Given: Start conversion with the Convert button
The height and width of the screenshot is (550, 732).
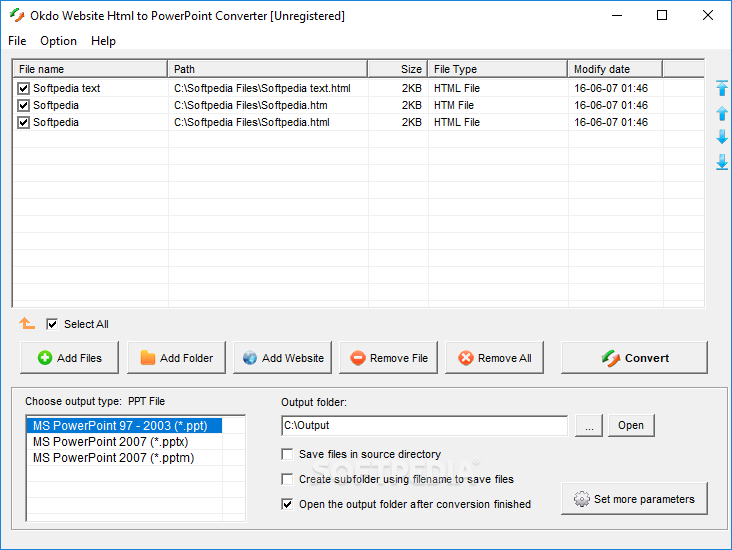Looking at the screenshot, I should [634, 358].
